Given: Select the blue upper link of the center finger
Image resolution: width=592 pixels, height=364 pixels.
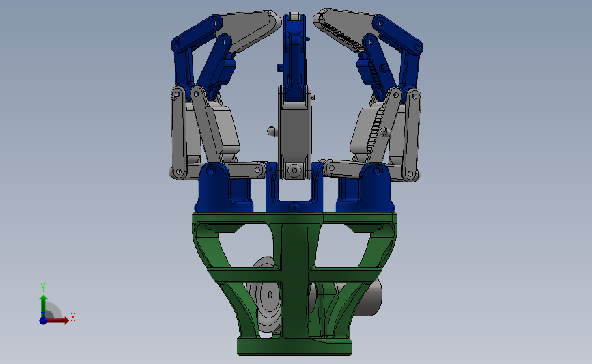Looking at the screenshot, I should pyautogui.click(x=295, y=57).
